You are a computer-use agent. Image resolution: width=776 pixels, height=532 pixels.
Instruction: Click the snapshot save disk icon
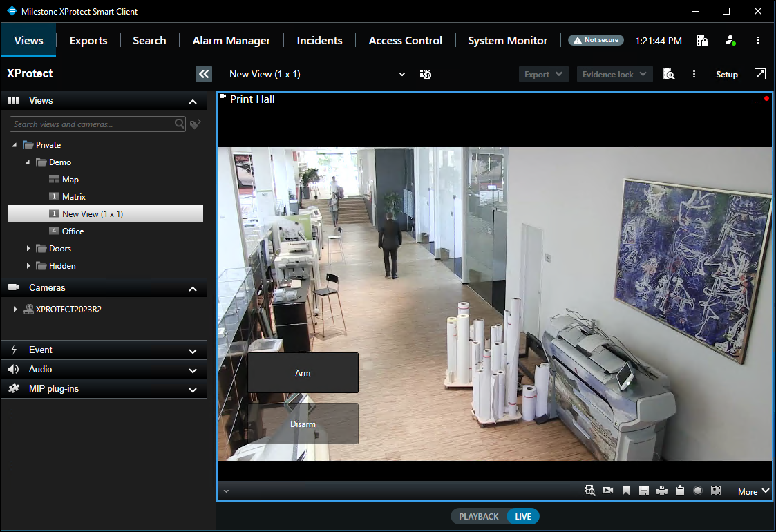[644, 491]
